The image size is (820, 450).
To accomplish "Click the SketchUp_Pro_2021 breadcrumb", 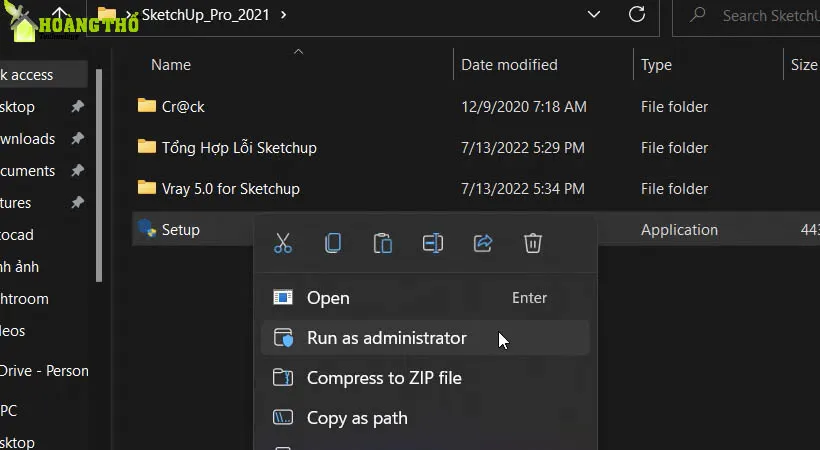I will (x=206, y=15).
